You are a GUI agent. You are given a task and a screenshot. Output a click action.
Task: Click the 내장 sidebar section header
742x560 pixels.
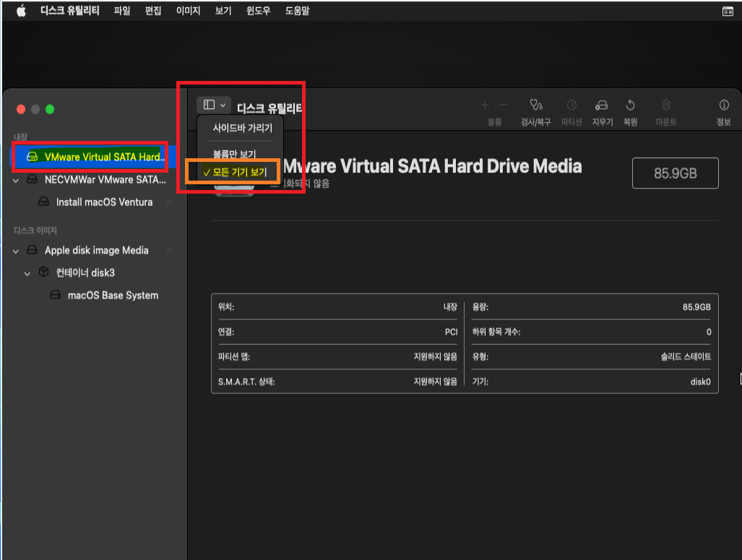(x=20, y=137)
